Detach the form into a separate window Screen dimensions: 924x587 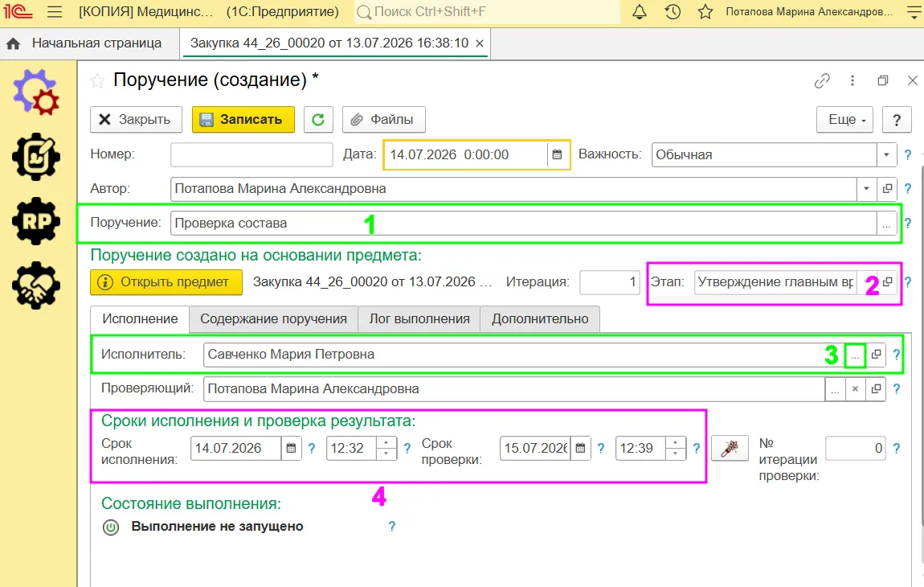click(x=883, y=81)
